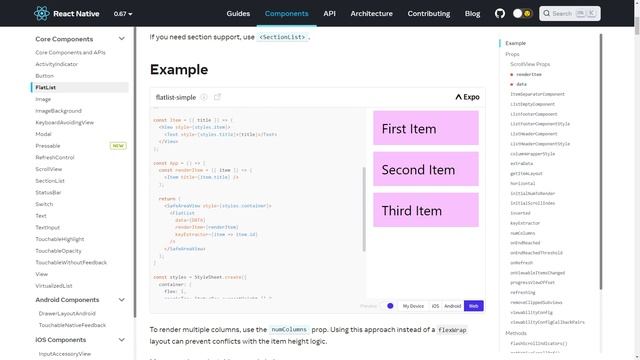Jump to getItemLayout in the contents

tap(526, 173)
